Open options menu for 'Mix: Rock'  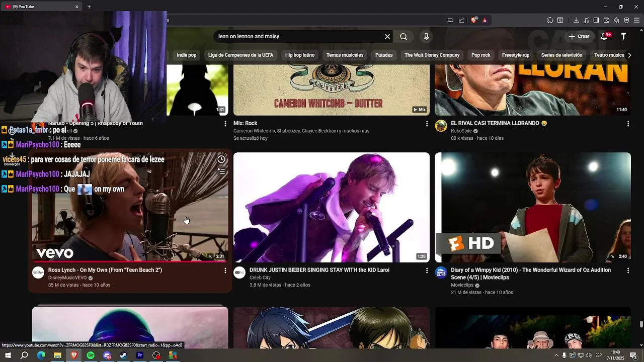click(x=427, y=124)
